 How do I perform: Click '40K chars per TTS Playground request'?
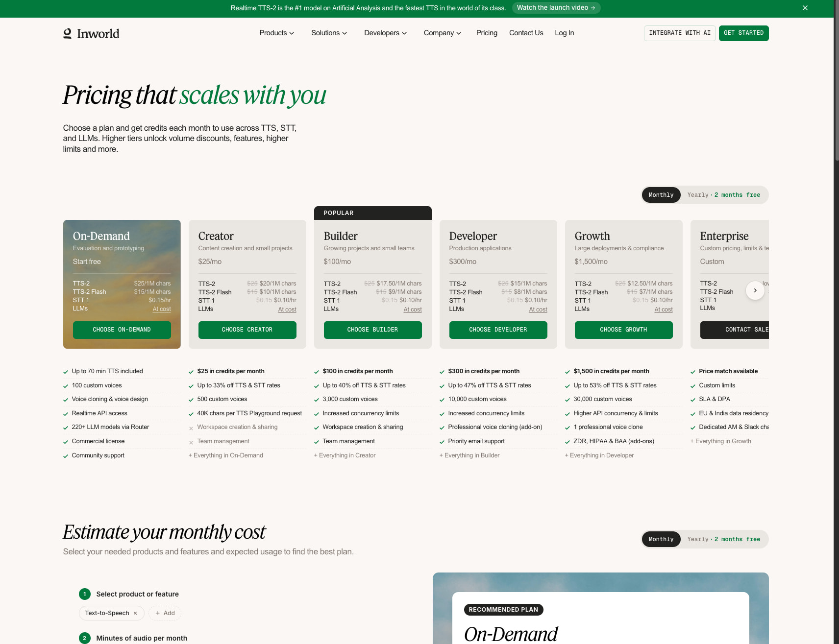pyautogui.click(x=249, y=413)
